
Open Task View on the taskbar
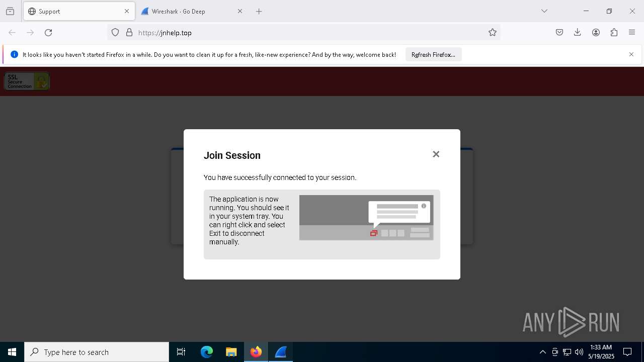coord(181,352)
